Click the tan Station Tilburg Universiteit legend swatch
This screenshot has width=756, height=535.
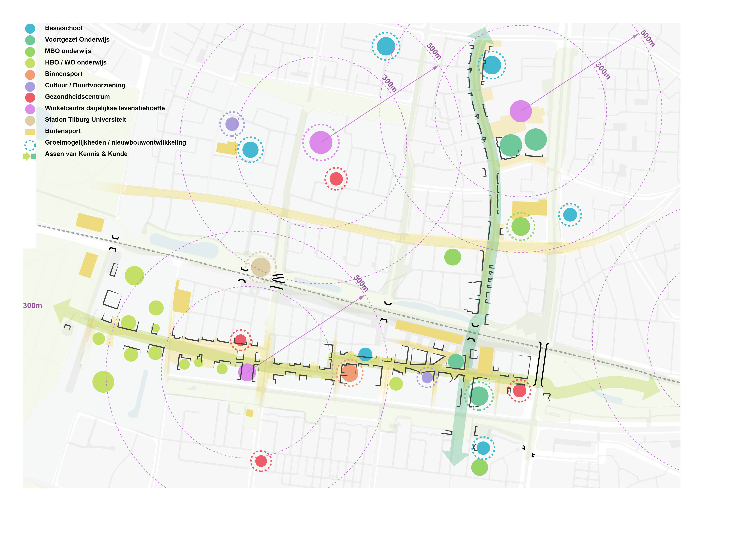[30, 121]
